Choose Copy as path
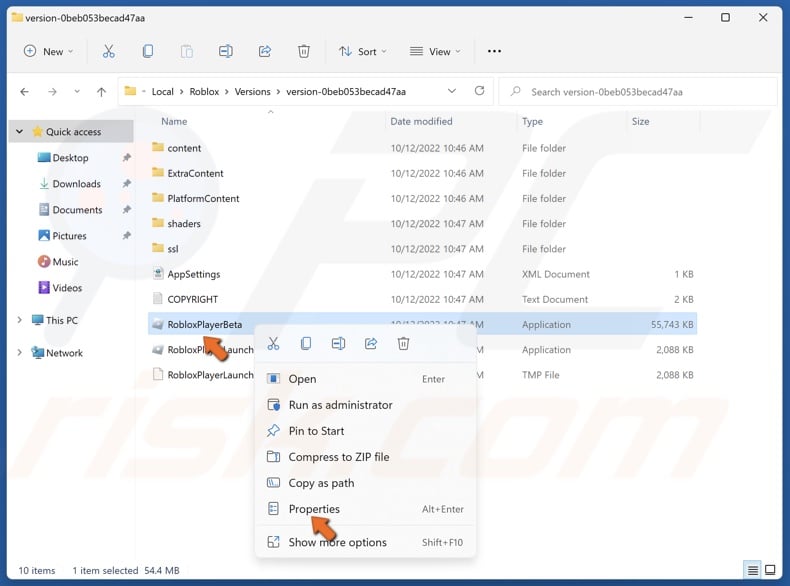The height and width of the screenshot is (586, 790). tap(365, 483)
